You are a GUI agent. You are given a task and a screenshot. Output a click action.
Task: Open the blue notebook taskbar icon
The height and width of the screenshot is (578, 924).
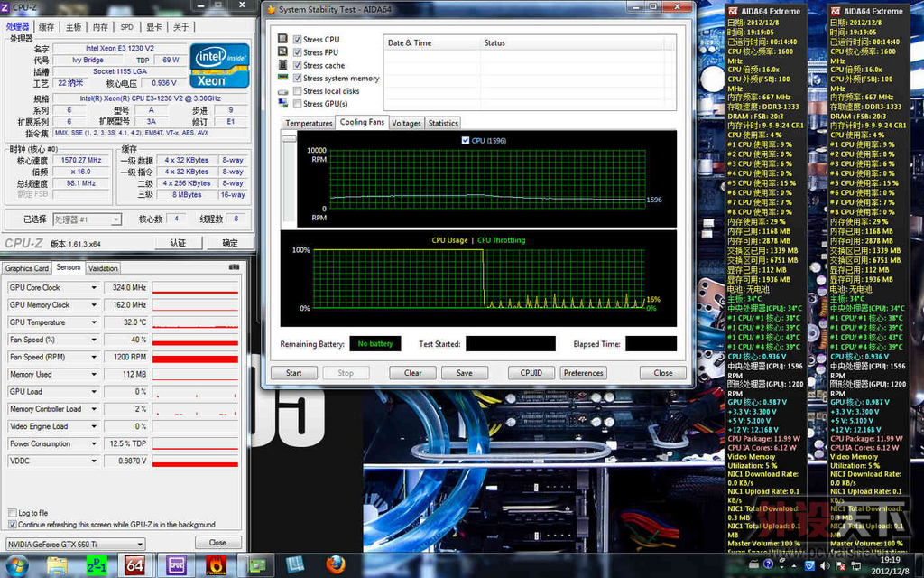pyautogui.click(x=295, y=565)
